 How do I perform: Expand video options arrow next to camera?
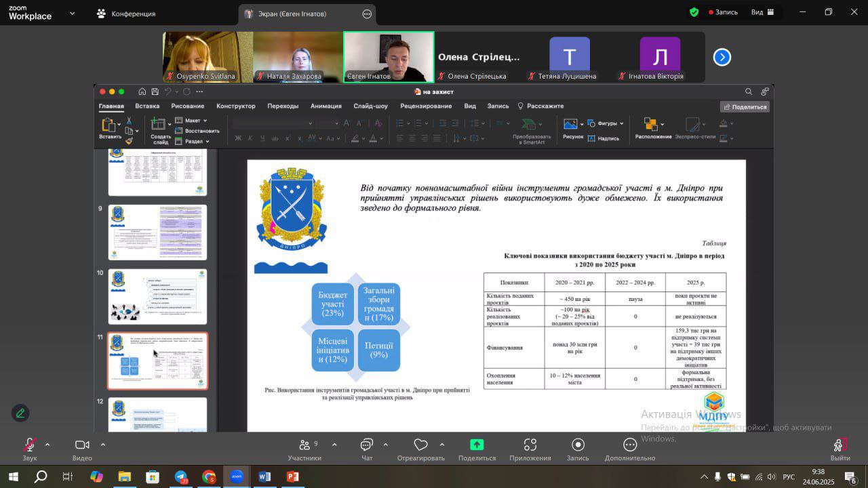click(x=103, y=445)
